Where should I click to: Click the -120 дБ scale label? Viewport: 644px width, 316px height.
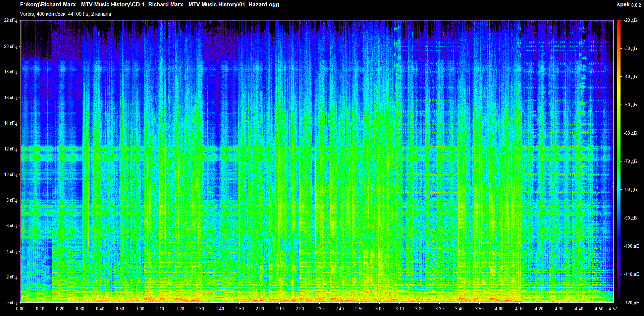tap(630, 303)
